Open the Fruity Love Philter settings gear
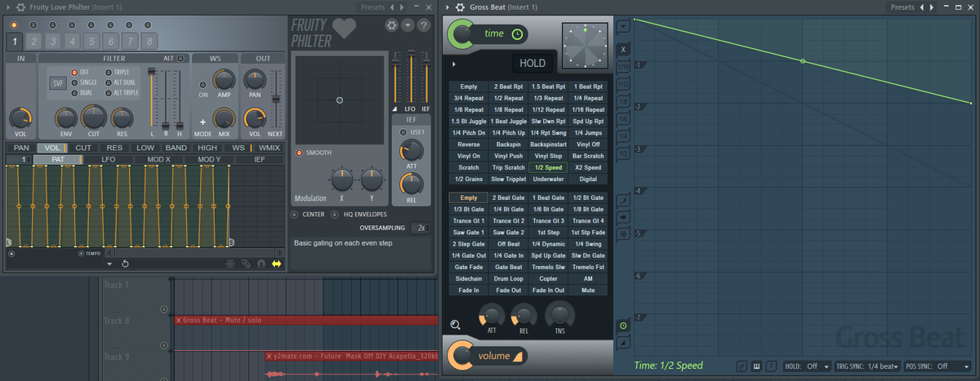980x381 pixels. pyautogui.click(x=392, y=25)
